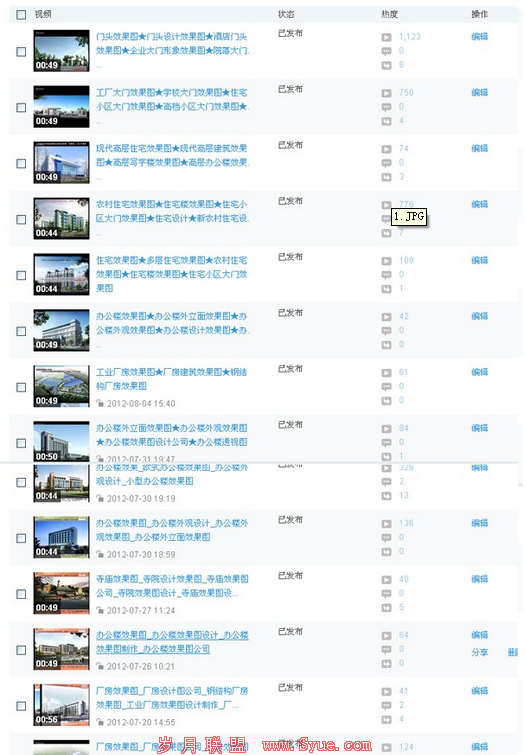Check the box for the 寺庙效果图 video

tap(21, 594)
